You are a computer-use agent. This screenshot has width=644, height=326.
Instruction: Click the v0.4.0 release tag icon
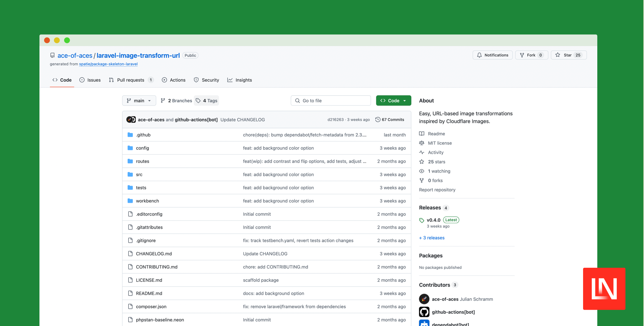(422, 220)
